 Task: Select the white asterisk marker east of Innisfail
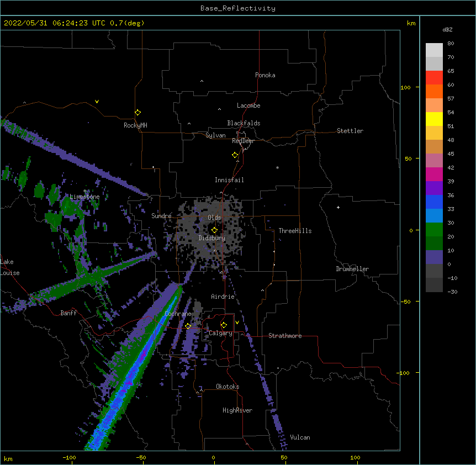[x=277, y=167]
